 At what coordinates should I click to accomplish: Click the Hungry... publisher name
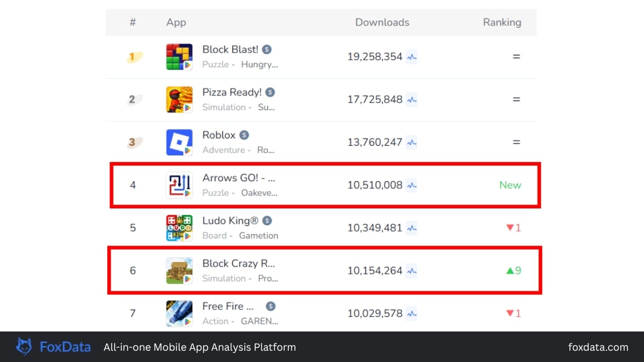tap(259, 64)
